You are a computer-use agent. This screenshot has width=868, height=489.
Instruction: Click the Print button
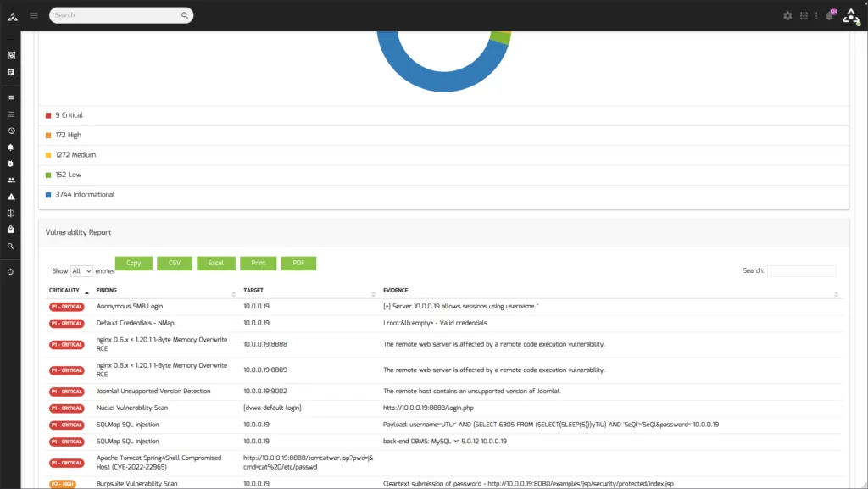tap(258, 264)
